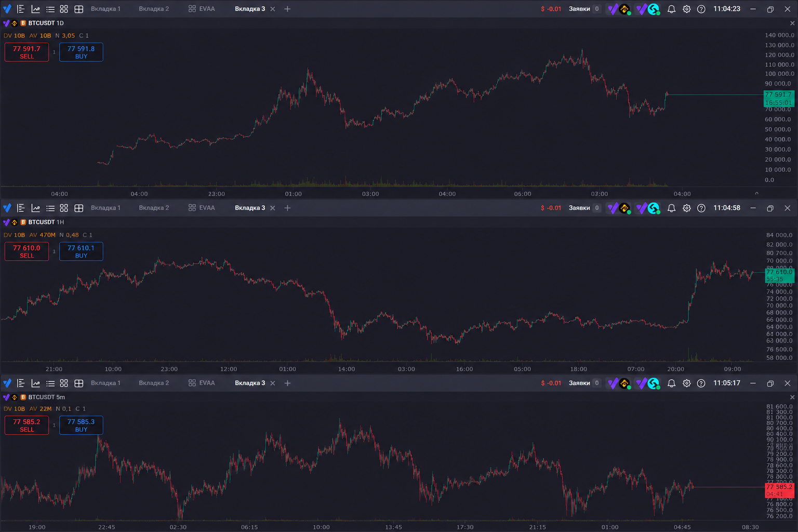The height and width of the screenshot is (532, 798).
Task: Click the line chart icon in the 1D window toolbar
Action: 35,9
